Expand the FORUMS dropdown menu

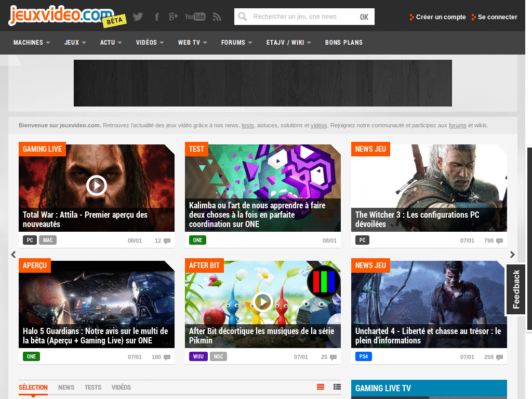tap(236, 43)
